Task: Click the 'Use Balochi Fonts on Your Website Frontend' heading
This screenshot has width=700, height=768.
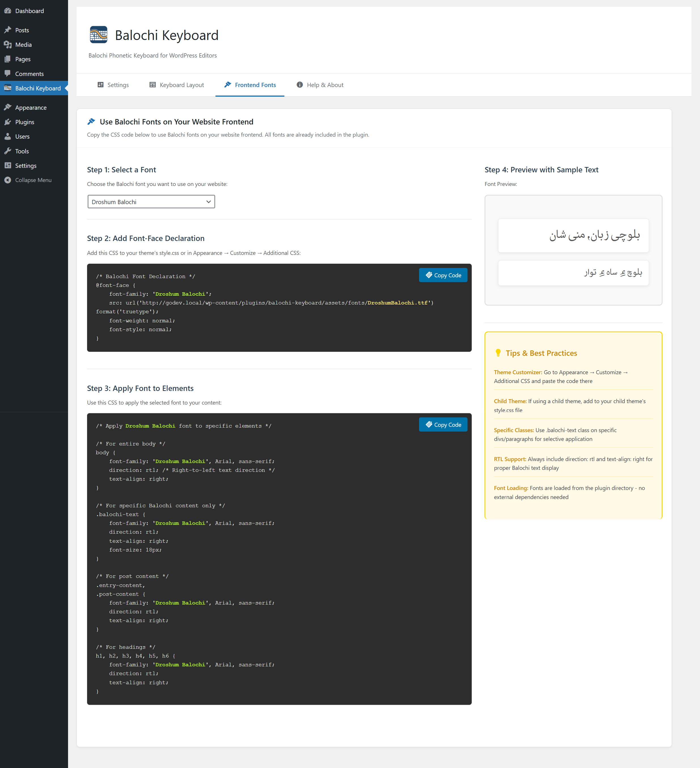Action: [x=176, y=122]
